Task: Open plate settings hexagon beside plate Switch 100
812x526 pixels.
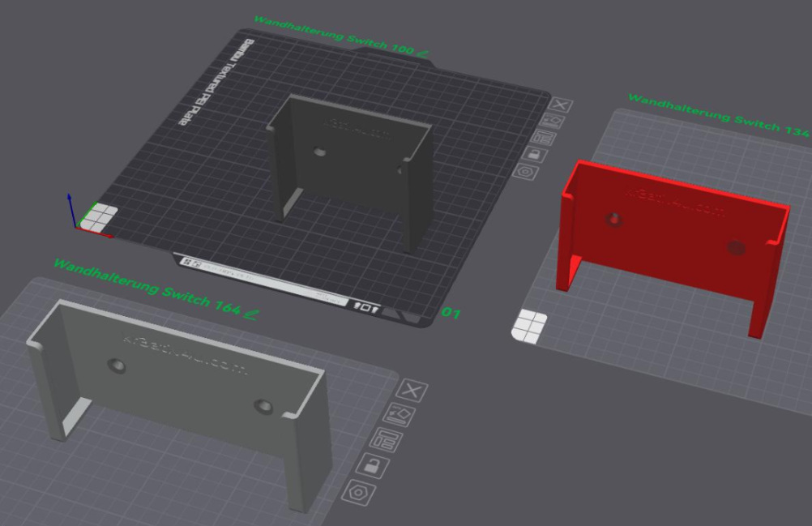Action: [x=524, y=171]
